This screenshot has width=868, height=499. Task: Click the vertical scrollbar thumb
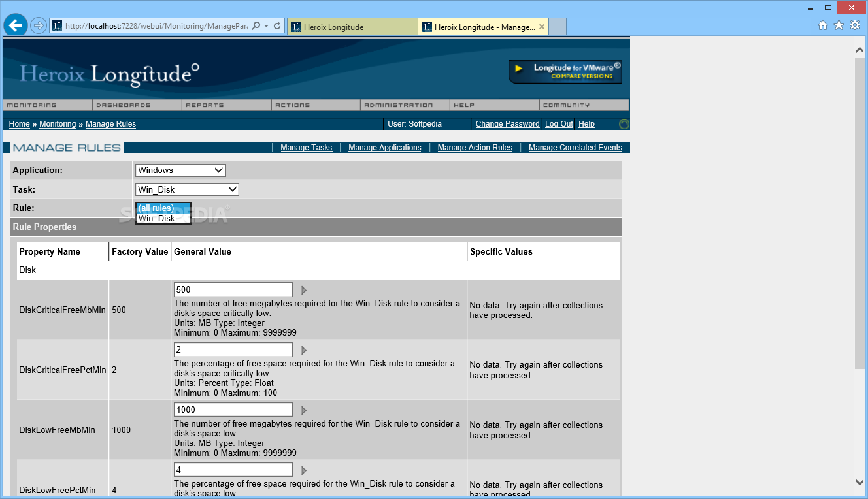pyautogui.click(x=860, y=213)
